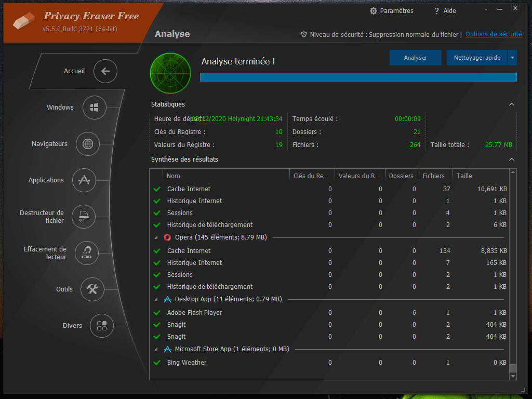Click the Analyser button
The height and width of the screenshot is (399, 532).
(x=415, y=58)
